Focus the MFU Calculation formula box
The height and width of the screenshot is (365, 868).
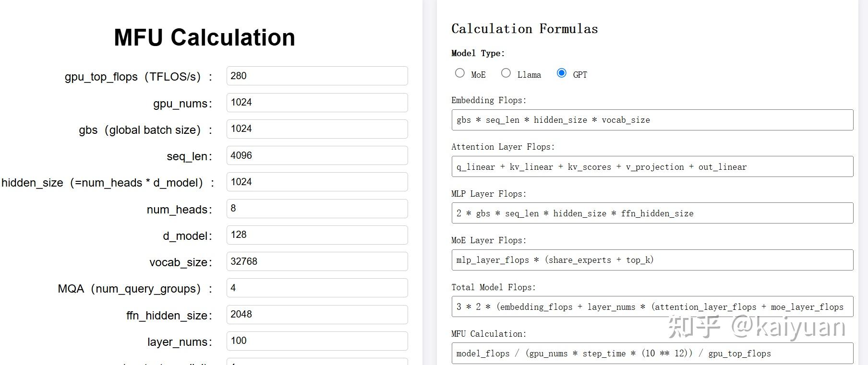coord(652,353)
